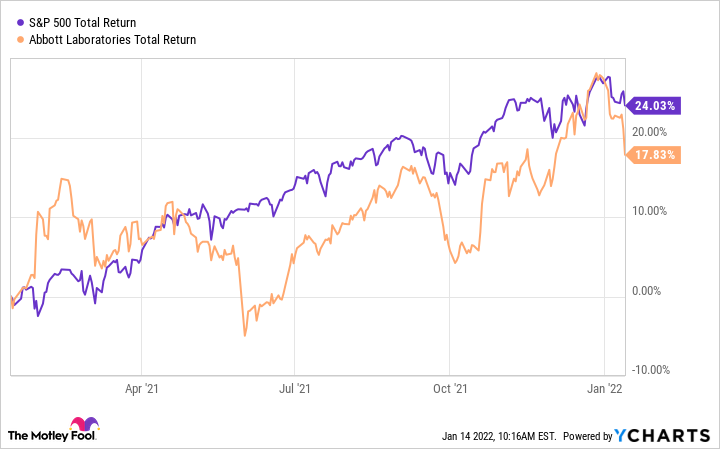
Task: Click the Apr '21 axis label
Action: tap(141, 389)
